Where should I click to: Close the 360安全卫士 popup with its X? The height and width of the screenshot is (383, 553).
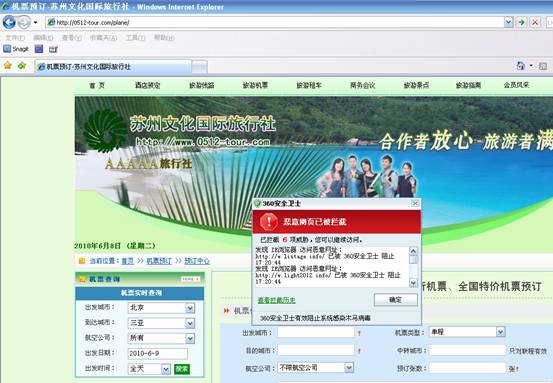[415, 203]
